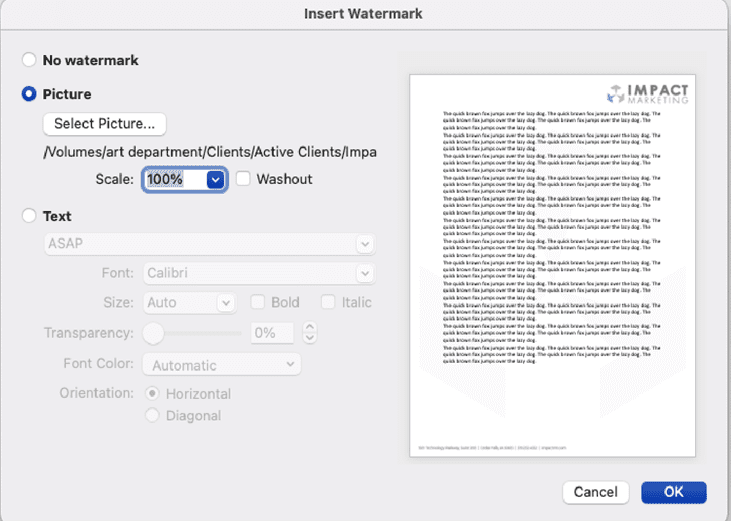The image size is (731, 521).
Task: Toggle the Italic checkbox
Action: coord(328,302)
